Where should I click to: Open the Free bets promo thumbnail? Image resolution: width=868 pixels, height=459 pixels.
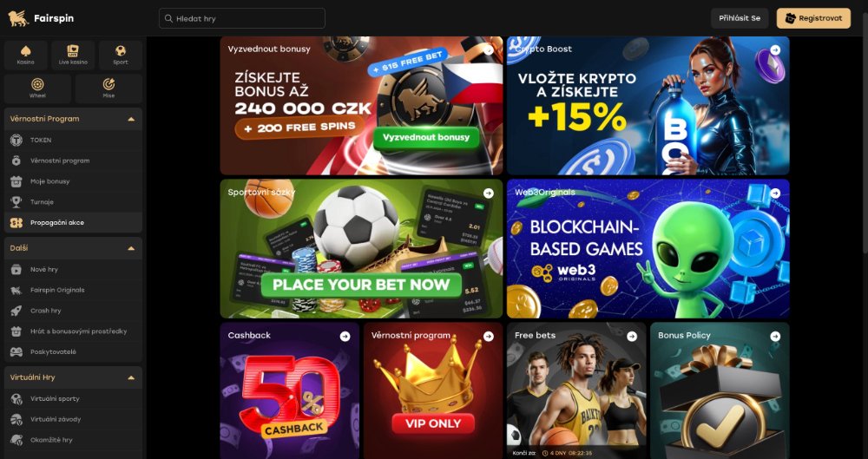point(576,391)
